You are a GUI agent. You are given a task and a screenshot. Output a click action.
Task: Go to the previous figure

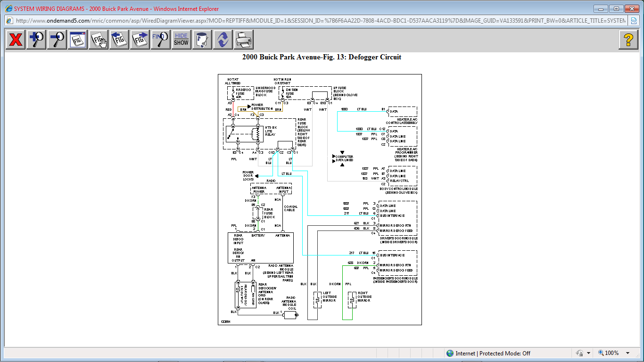[119, 40]
